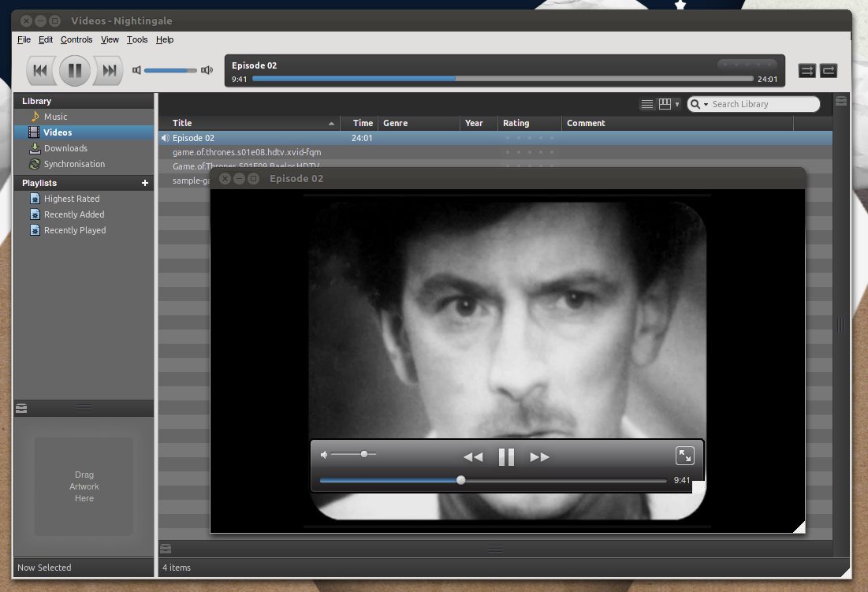Open the view options dropdown arrow
The width and height of the screenshot is (868, 592).
(677, 104)
